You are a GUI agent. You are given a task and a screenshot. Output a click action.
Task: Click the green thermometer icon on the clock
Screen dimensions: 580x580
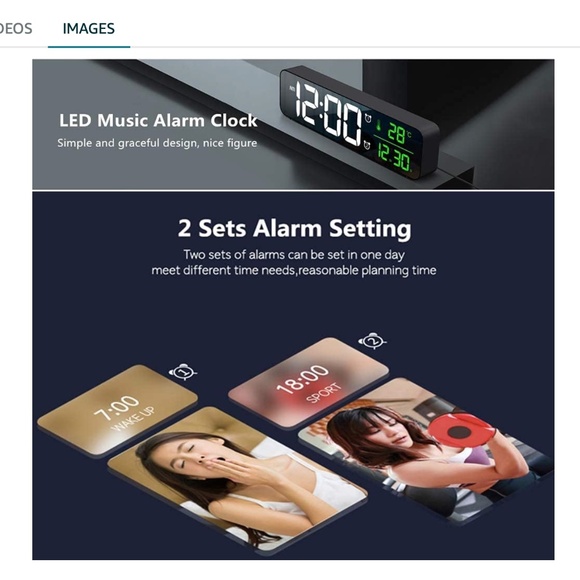(x=378, y=126)
